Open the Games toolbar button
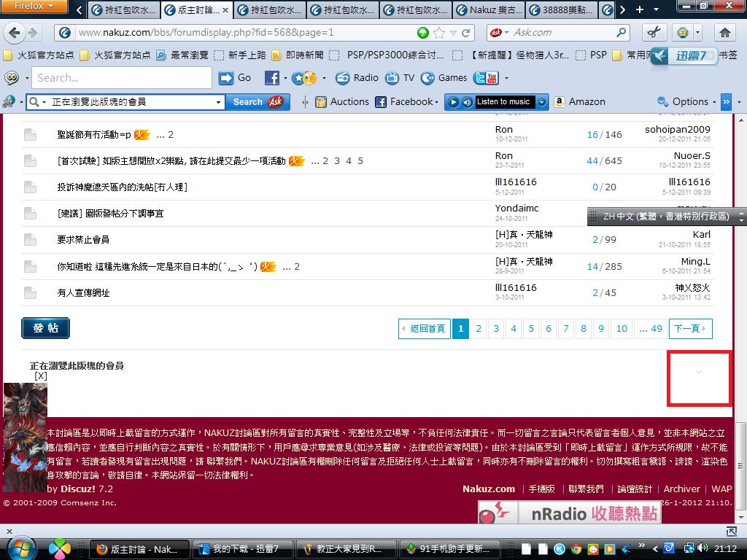The width and height of the screenshot is (747, 560). point(444,77)
